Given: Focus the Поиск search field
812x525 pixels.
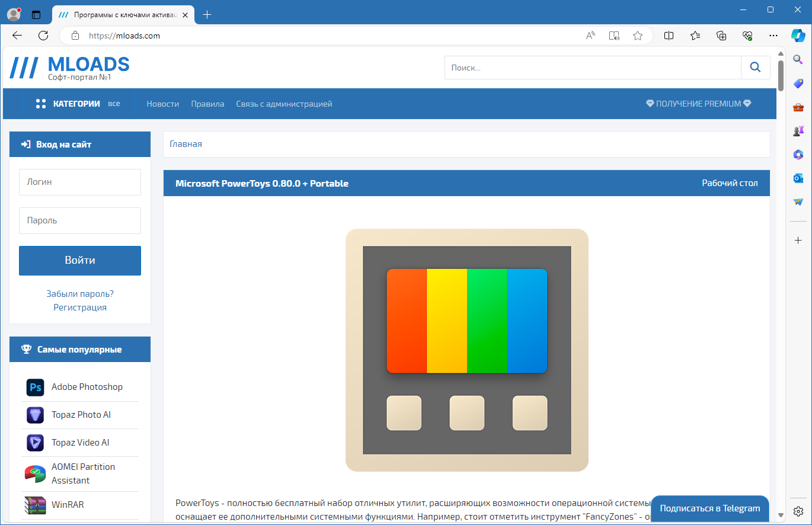Looking at the screenshot, I should point(593,68).
